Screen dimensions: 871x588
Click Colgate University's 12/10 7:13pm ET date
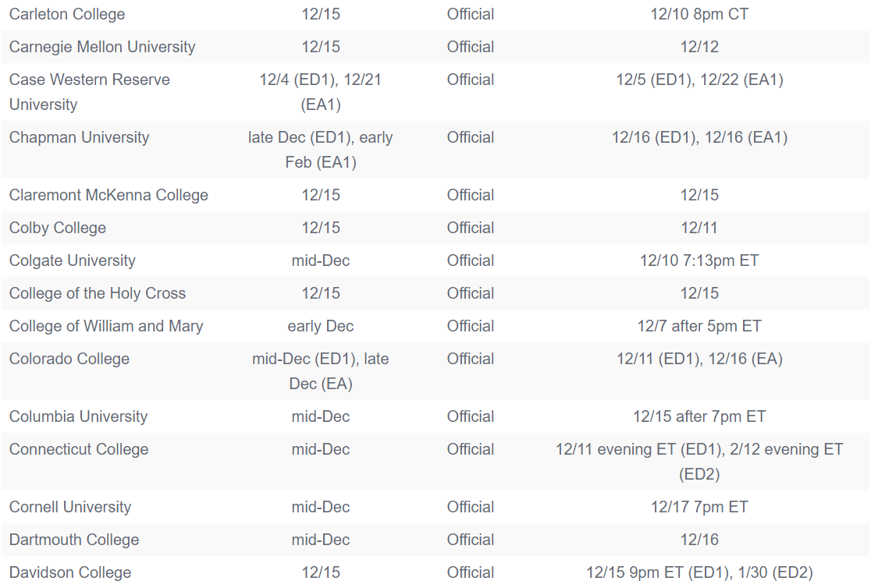point(699,260)
